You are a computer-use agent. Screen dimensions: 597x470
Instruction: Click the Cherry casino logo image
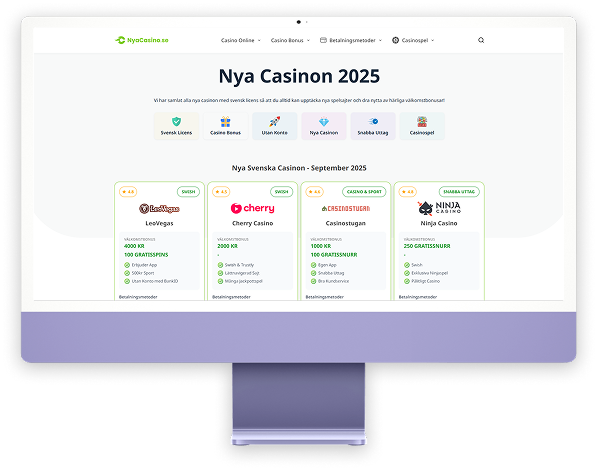[x=252, y=208]
